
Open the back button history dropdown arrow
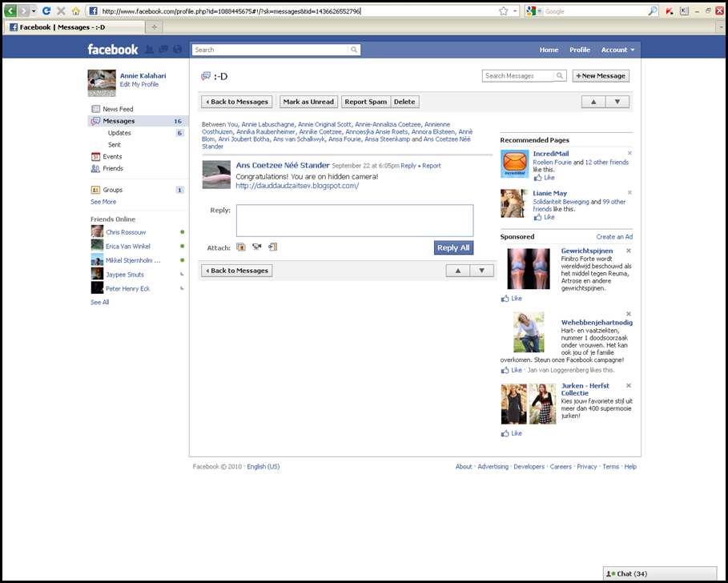(34, 11)
